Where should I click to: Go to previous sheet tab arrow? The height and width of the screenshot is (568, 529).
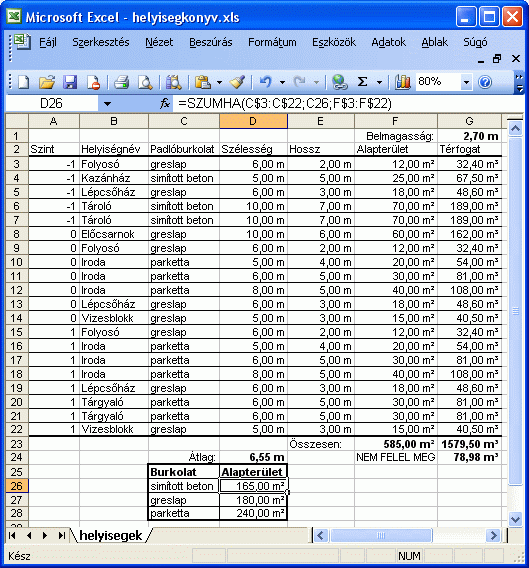[29, 535]
